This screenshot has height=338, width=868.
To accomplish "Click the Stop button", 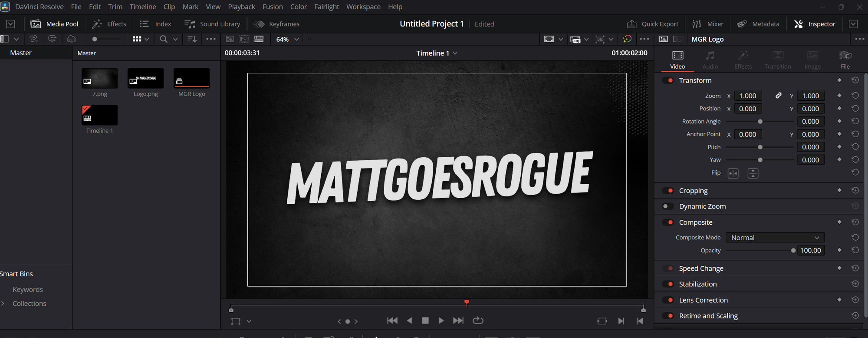I will pos(425,321).
